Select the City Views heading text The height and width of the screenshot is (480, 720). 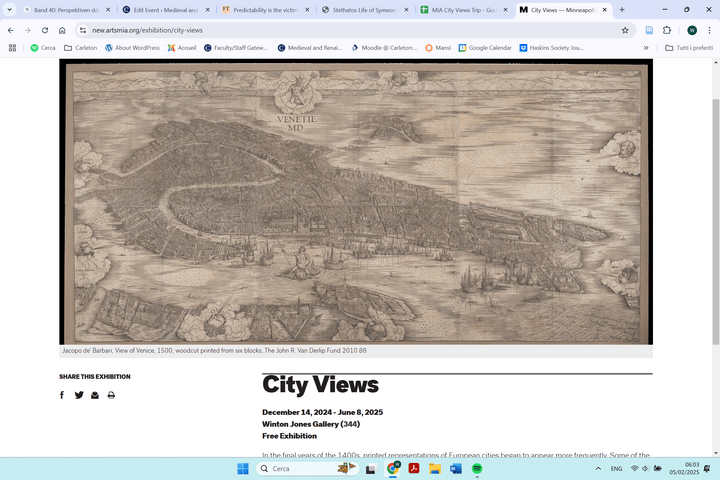321,385
